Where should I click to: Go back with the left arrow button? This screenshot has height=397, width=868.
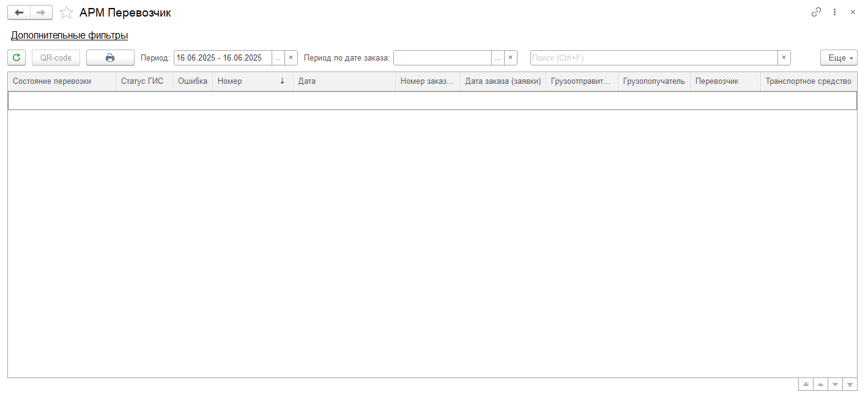[19, 12]
